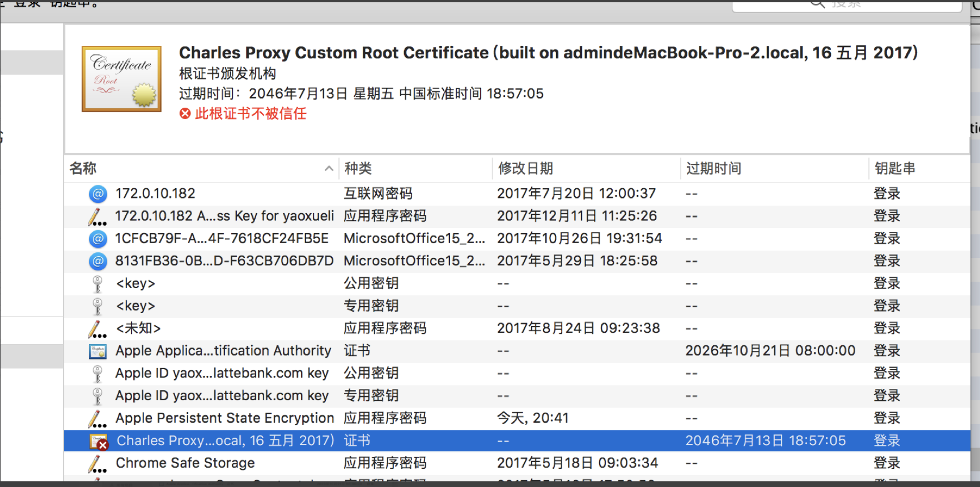The height and width of the screenshot is (487, 980).
Task: Click expiry 2046年7月13日 18:57:05 in selected row
Action: pyautogui.click(x=766, y=441)
